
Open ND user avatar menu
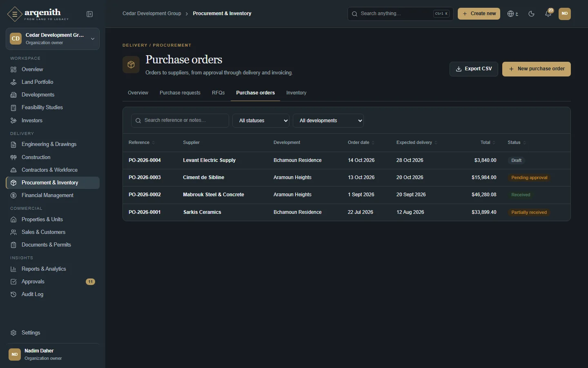(565, 13)
